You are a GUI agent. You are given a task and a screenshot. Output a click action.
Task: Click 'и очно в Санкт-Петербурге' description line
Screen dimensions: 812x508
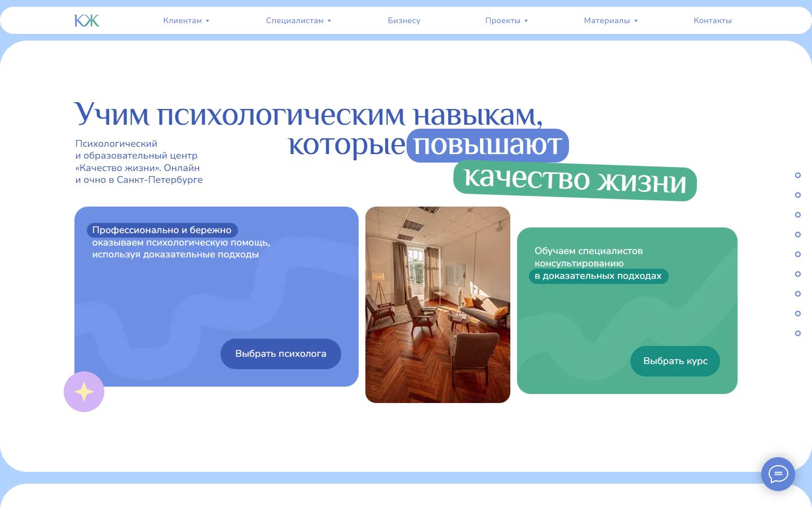139,180
